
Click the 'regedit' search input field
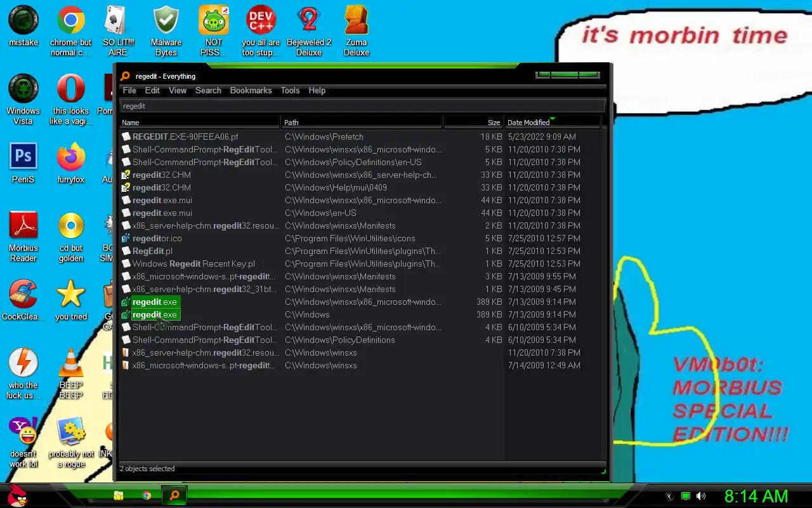[363, 106]
